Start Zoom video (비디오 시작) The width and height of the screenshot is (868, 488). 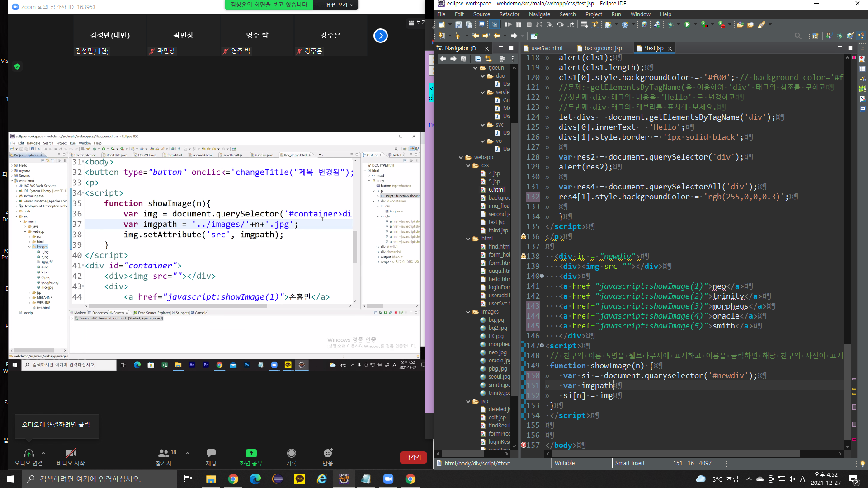point(71,454)
